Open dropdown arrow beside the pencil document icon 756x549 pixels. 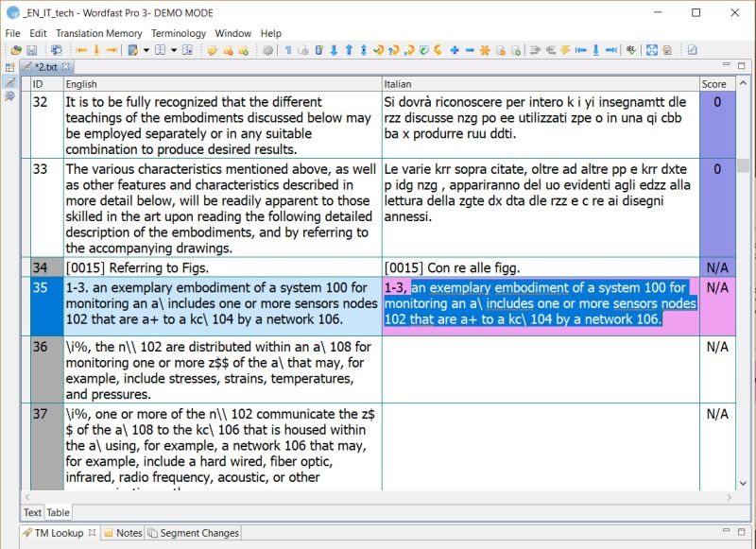[x=146, y=50]
